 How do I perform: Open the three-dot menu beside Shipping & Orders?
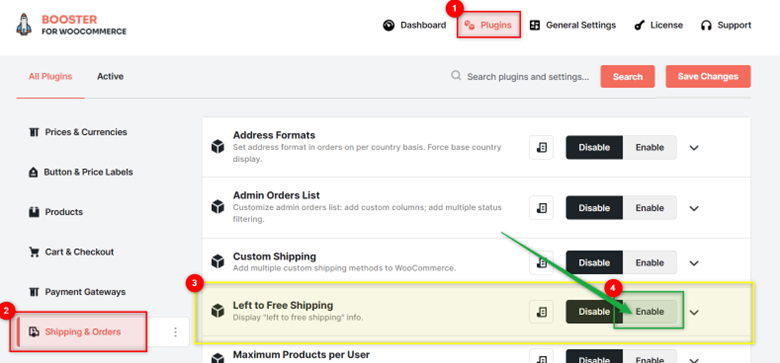(x=175, y=332)
